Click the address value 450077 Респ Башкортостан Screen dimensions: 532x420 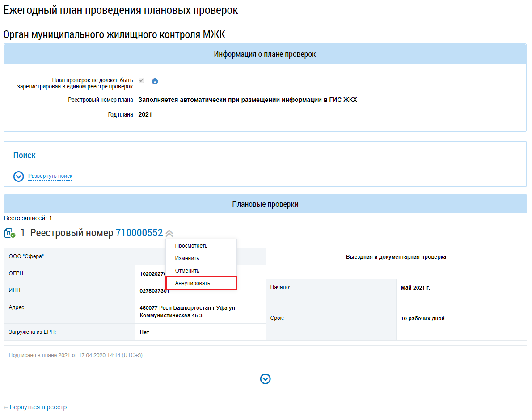(187, 311)
